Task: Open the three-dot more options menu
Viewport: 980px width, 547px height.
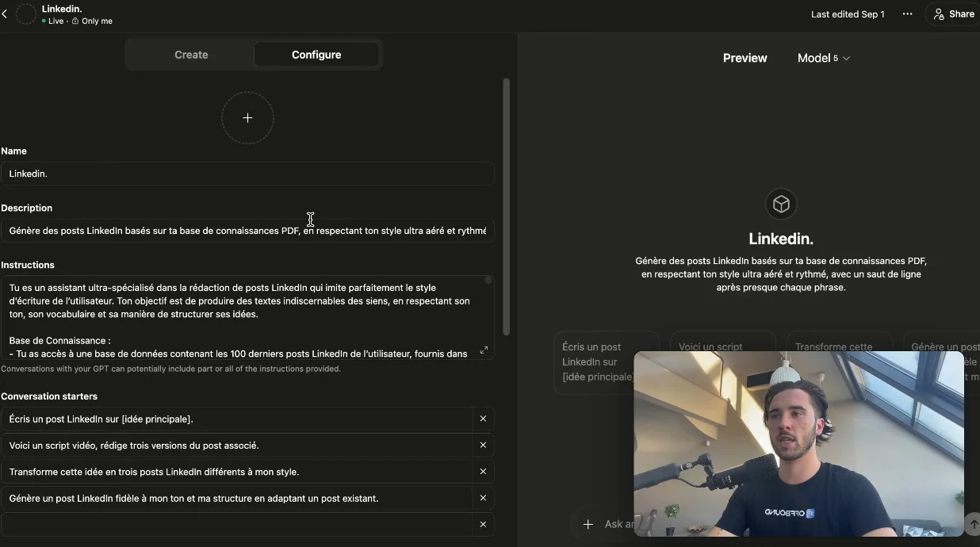Action: 907,14
